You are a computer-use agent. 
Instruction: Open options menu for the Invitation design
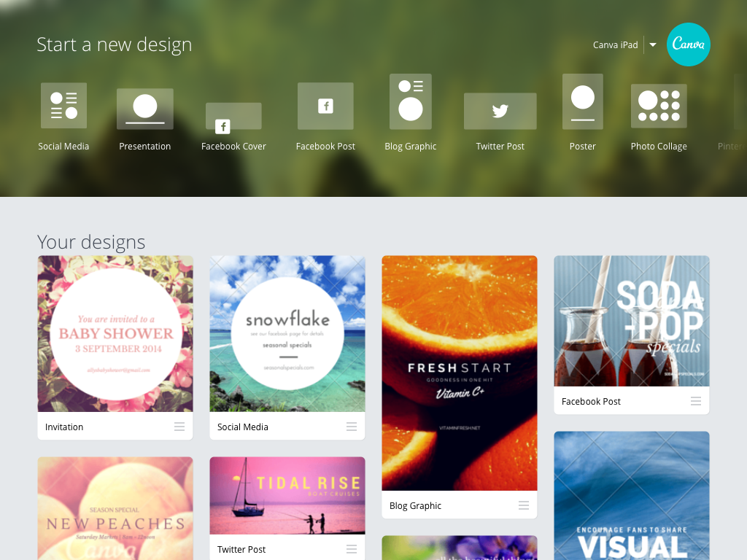[179, 427]
